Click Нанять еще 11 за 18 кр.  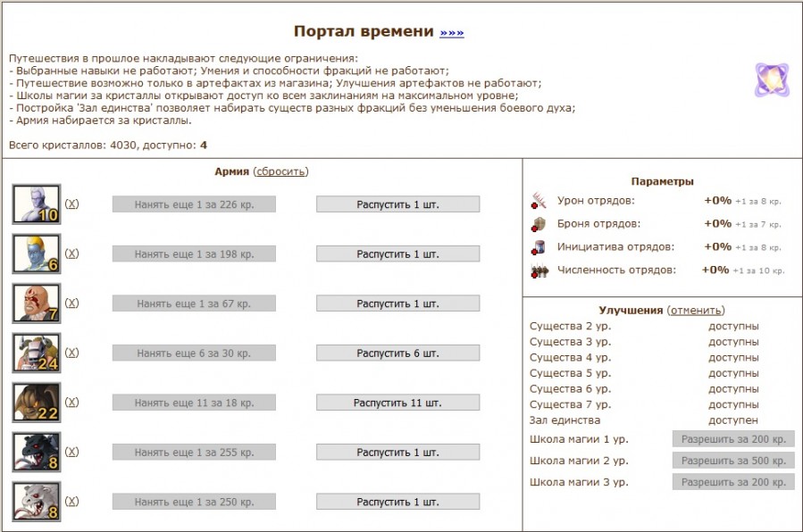(x=194, y=403)
